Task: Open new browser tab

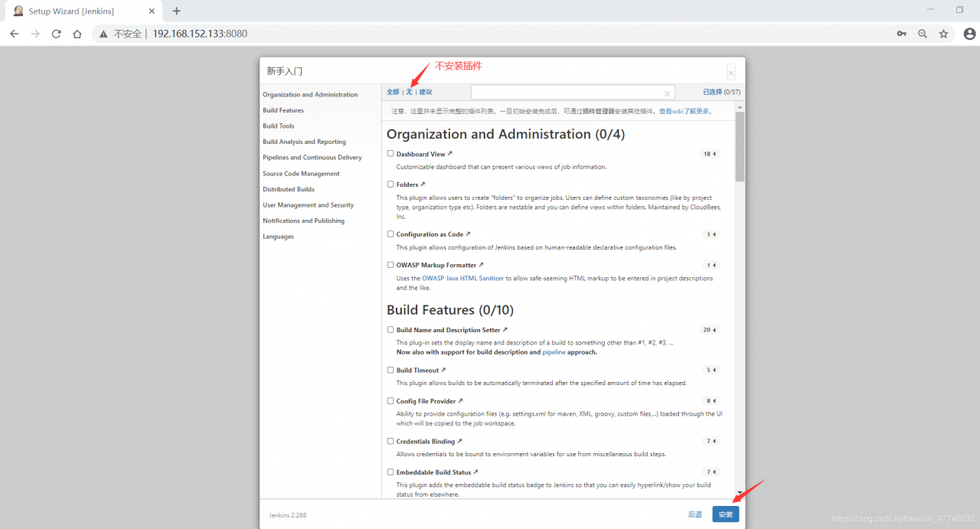Action: (x=177, y=11)
